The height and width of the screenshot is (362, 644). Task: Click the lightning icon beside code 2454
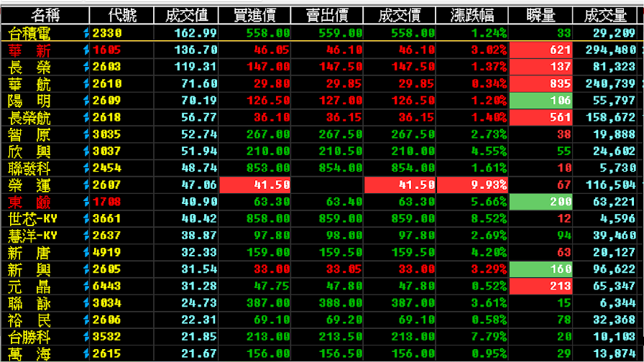point(86,168)
